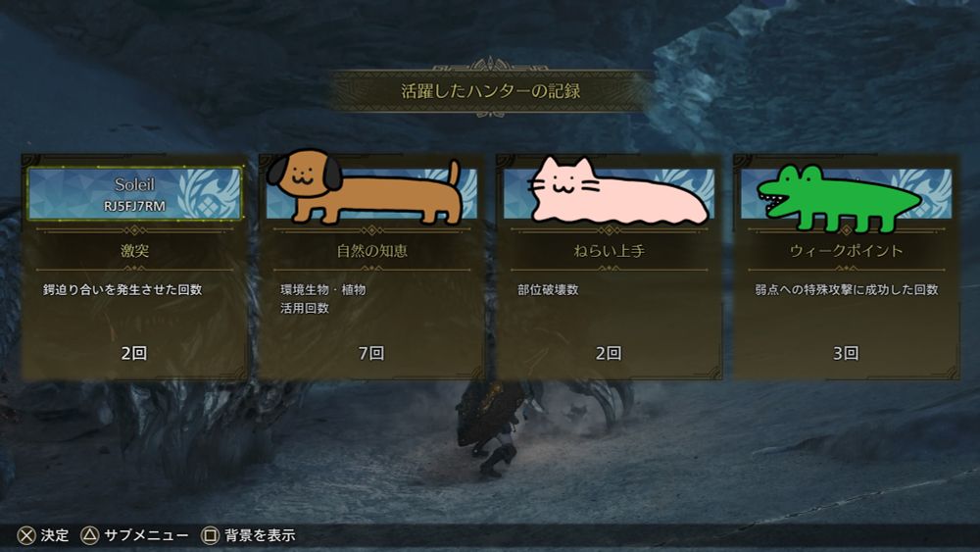The height and width of the screenshot is (552, 980).
Task: Select the Soleil hunter nameplate
Action: coord(134,193)
